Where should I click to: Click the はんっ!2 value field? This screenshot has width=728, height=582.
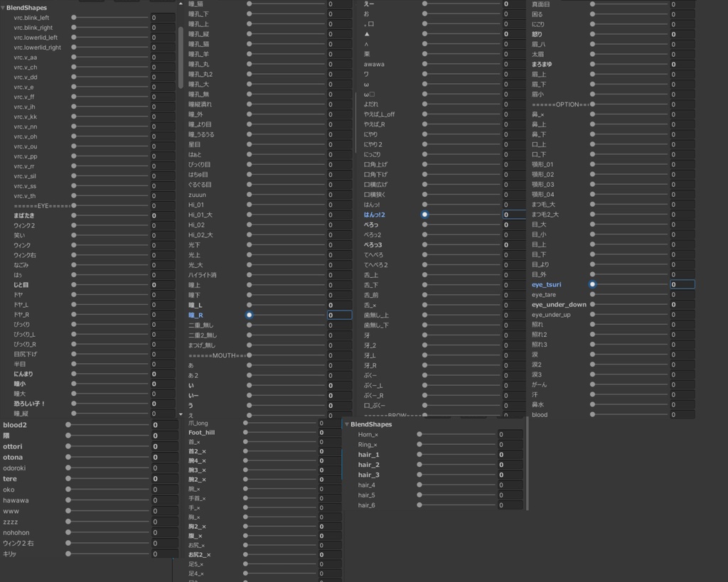[x=515, y=215]
